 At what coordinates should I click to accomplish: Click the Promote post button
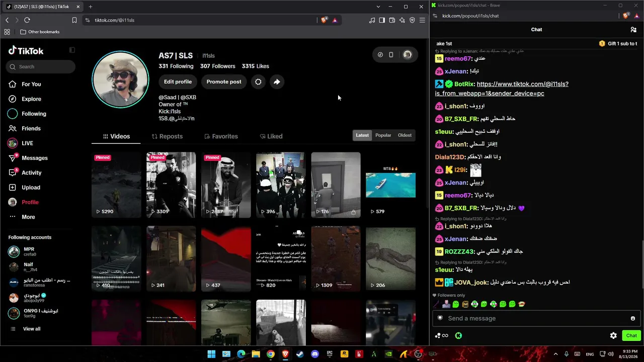[224, 82]
